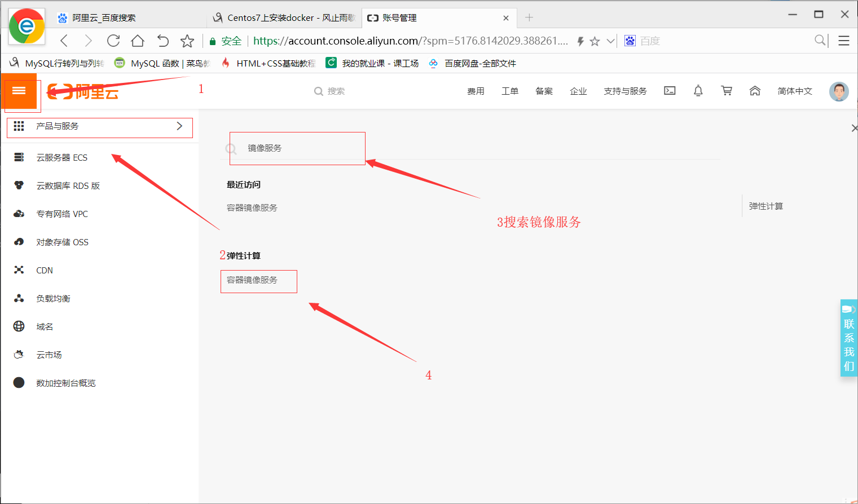Open the shopping cart icon

tap(727, 91)
